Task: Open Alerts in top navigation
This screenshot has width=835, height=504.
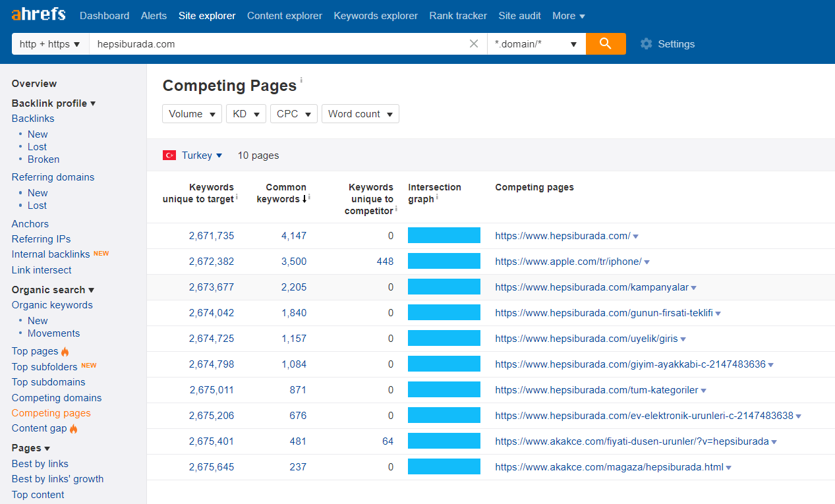Action: click(154, 16)
